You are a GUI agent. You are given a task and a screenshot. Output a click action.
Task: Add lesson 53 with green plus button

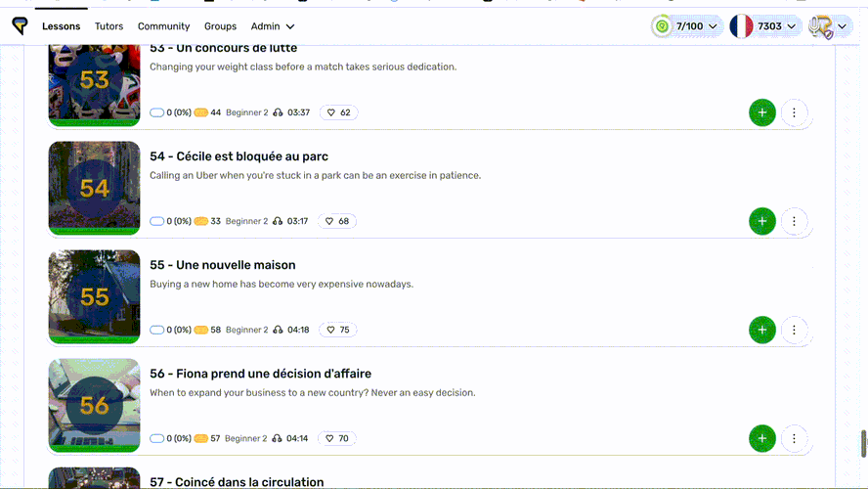point(762,112)
